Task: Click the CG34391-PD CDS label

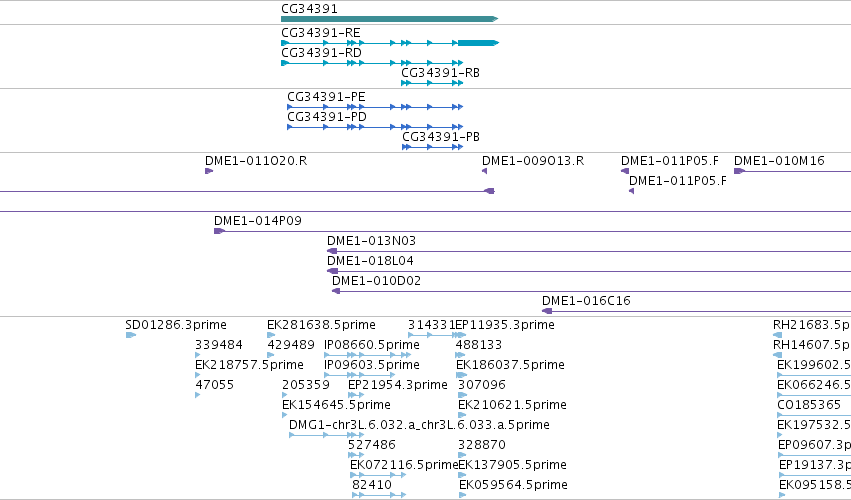Action: point(327,117)
